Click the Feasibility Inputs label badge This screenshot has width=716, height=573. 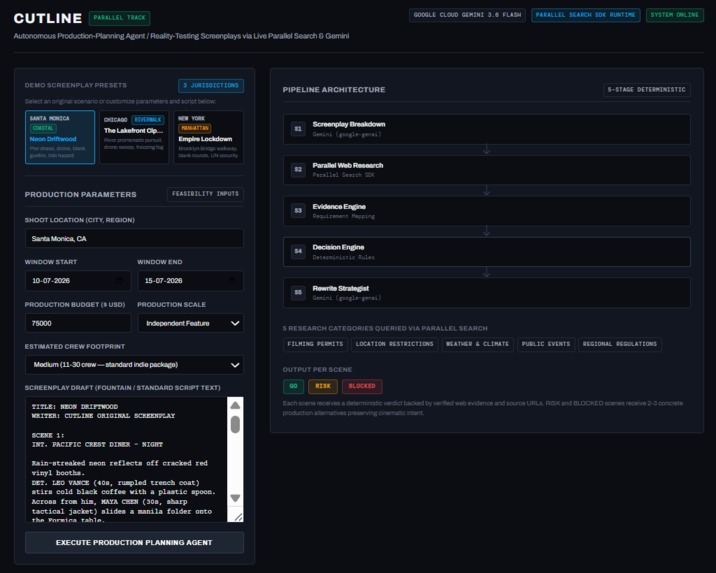(205, 194)
